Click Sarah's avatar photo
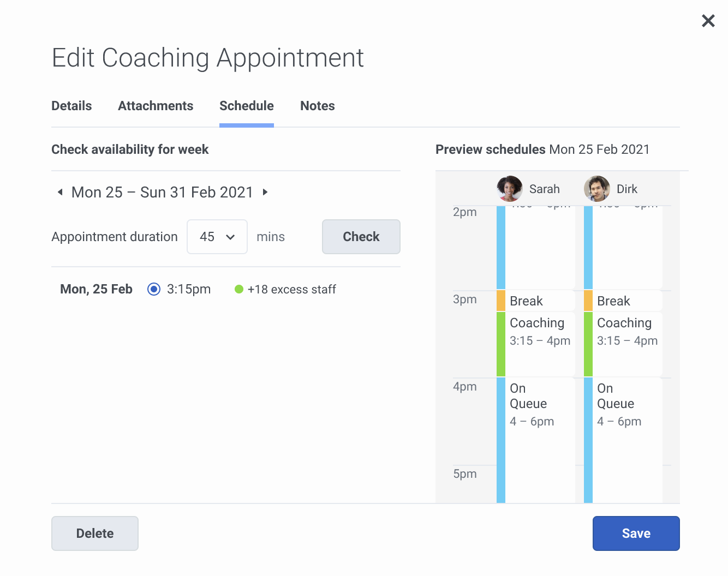728x576 pixels. (509, 189)
